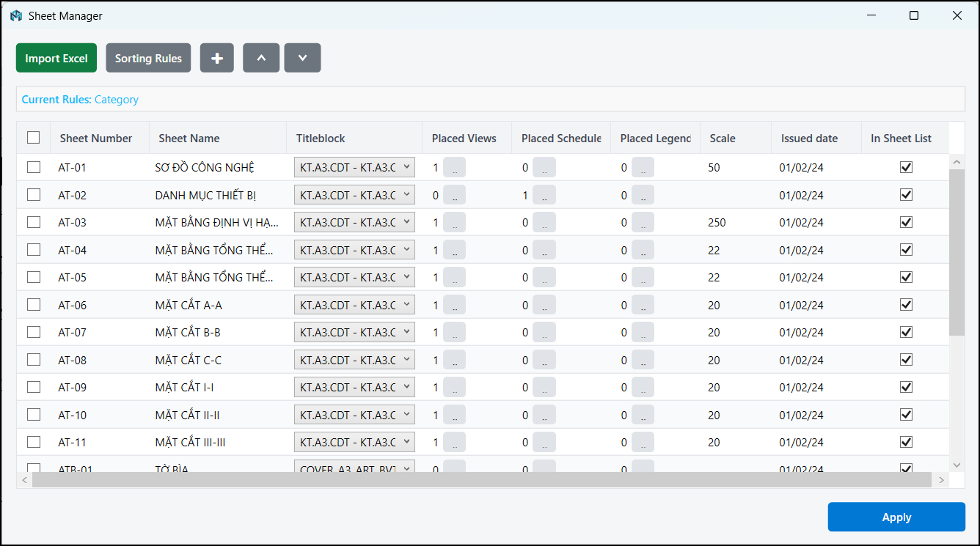
Task: Select the AT-06 row checkbox
Action: 34,304
